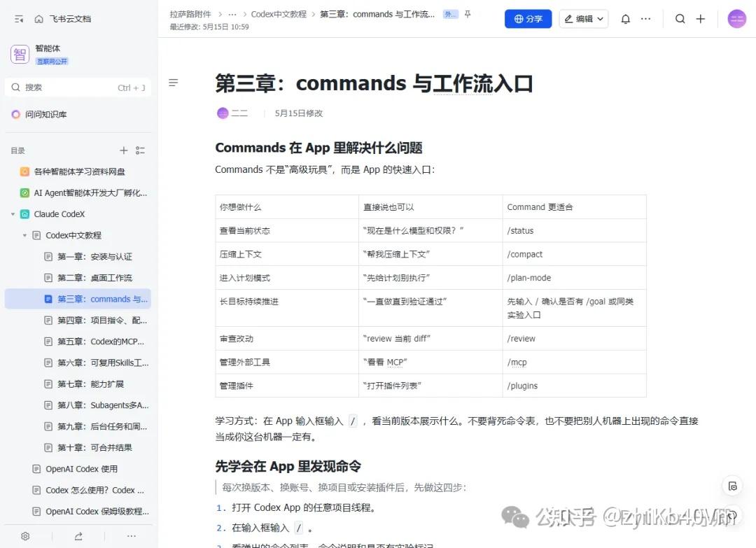756x548 pixels.
Task: Toggle the 目录 list view icon
Action: pyautogui.click(x=140, y=150)
